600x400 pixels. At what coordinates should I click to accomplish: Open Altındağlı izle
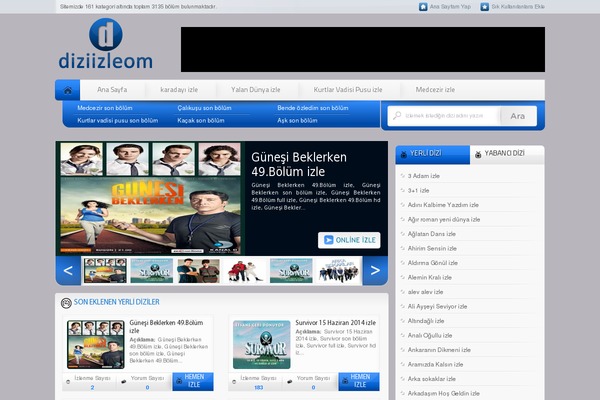[426, 321]
